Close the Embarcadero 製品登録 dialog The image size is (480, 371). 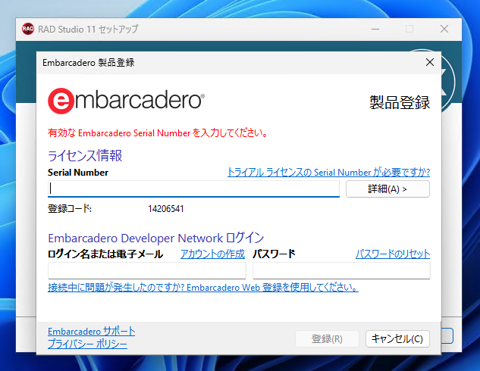[430, 62]
